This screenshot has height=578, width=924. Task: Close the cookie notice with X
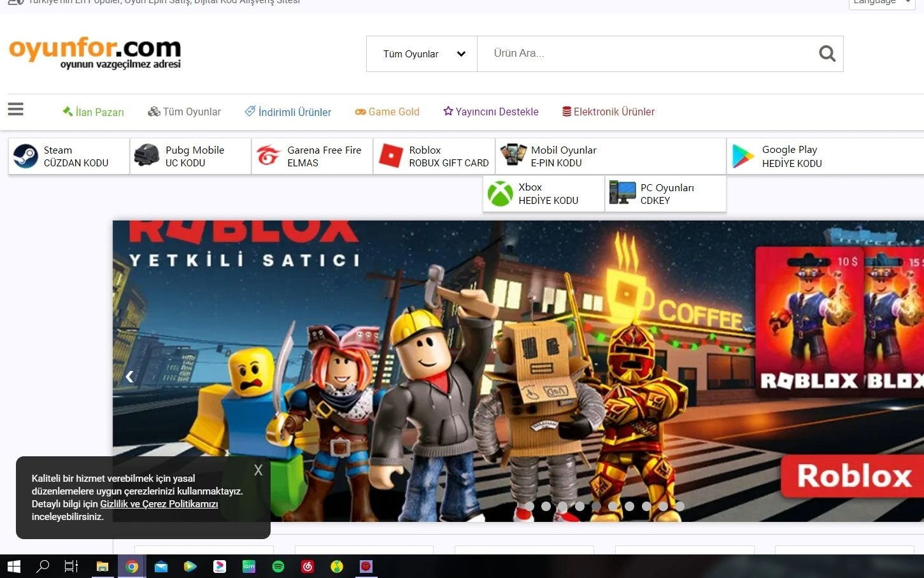click(258, 470)
